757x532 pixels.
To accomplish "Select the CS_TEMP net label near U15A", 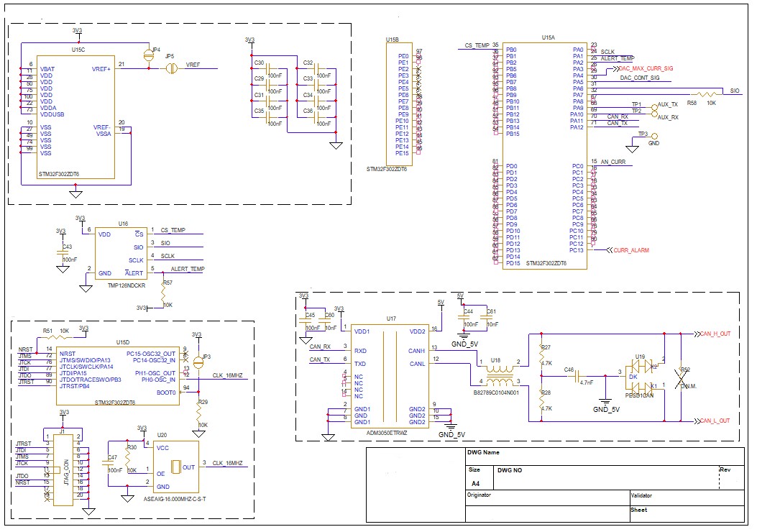I will 477,45.
